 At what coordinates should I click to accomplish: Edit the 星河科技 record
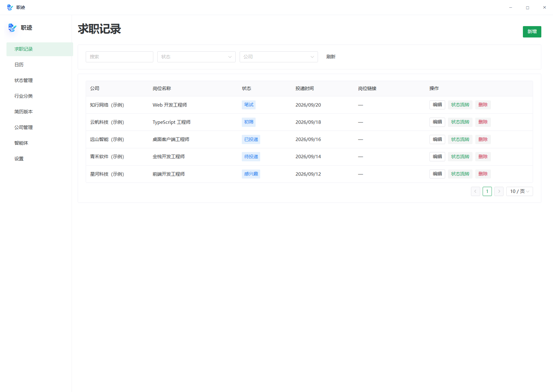pos(437,174)
